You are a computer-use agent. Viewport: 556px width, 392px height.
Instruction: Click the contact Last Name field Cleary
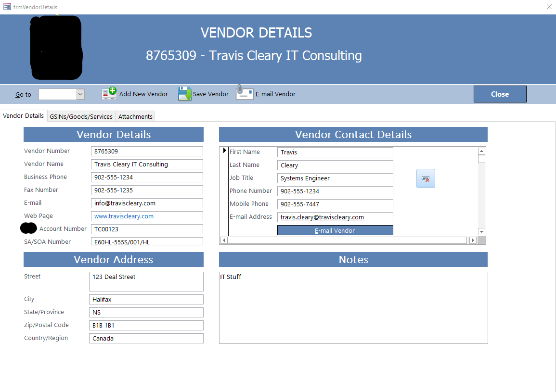coord(335,165)
